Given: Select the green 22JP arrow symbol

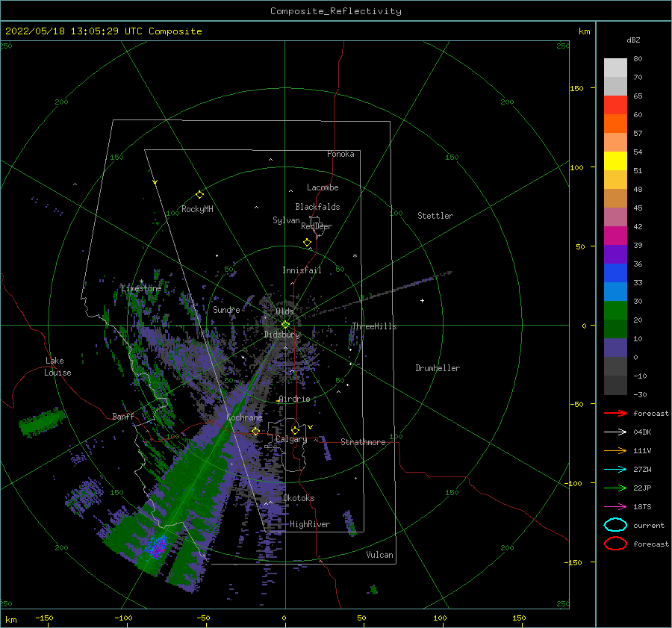Looking at the screenshot, I should 615,488.
